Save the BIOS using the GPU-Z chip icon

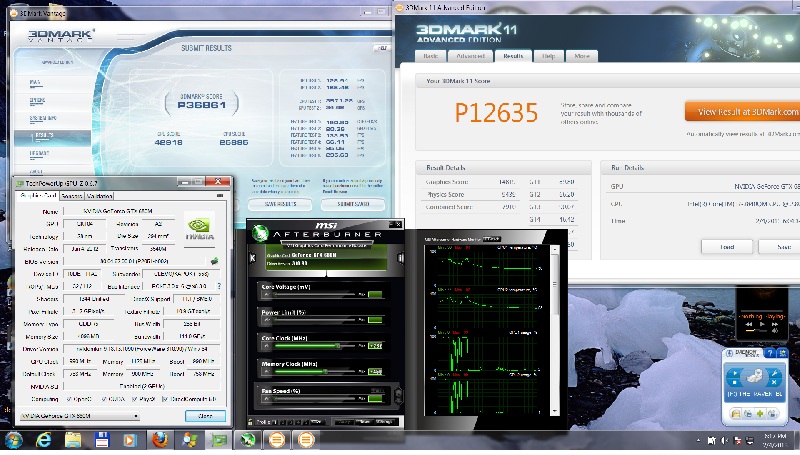(214, 261)
